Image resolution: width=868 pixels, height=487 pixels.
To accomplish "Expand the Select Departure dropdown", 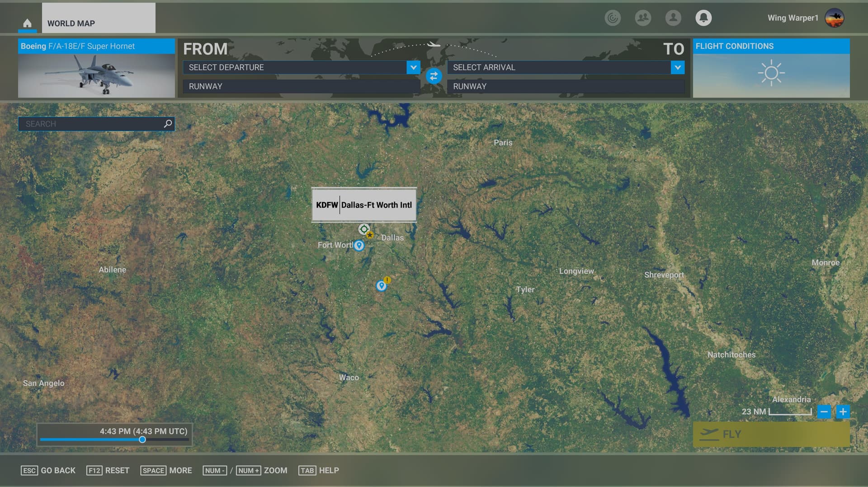I will [x=413, y=67].
